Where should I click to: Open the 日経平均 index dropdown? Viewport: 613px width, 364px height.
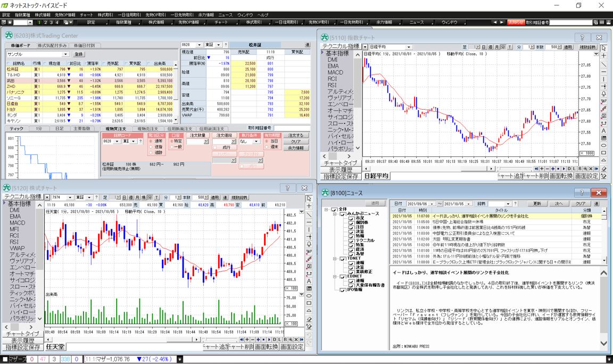click(409, 47)
